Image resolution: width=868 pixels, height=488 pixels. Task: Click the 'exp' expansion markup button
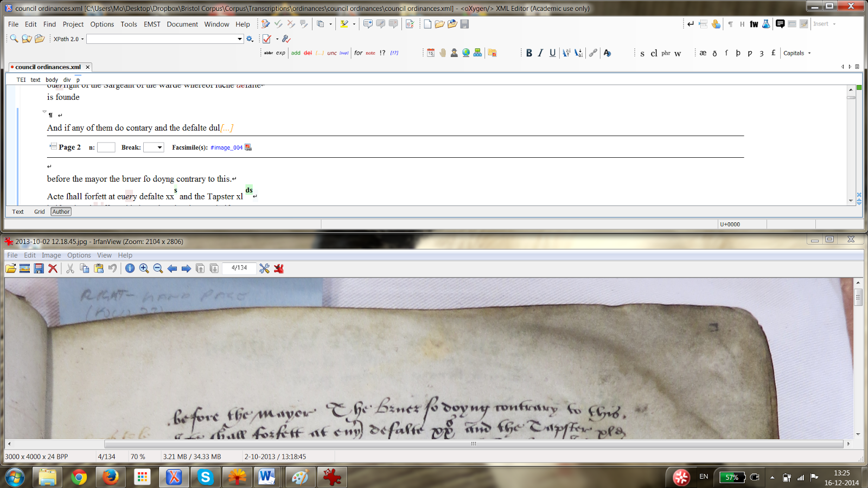click(x=280, y=53)
